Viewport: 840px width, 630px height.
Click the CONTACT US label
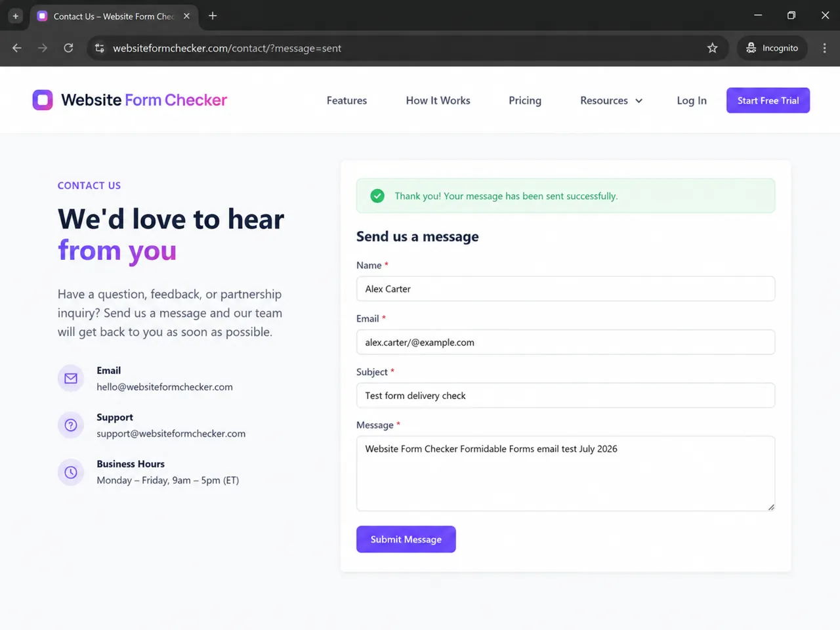[x=89, y=186]
